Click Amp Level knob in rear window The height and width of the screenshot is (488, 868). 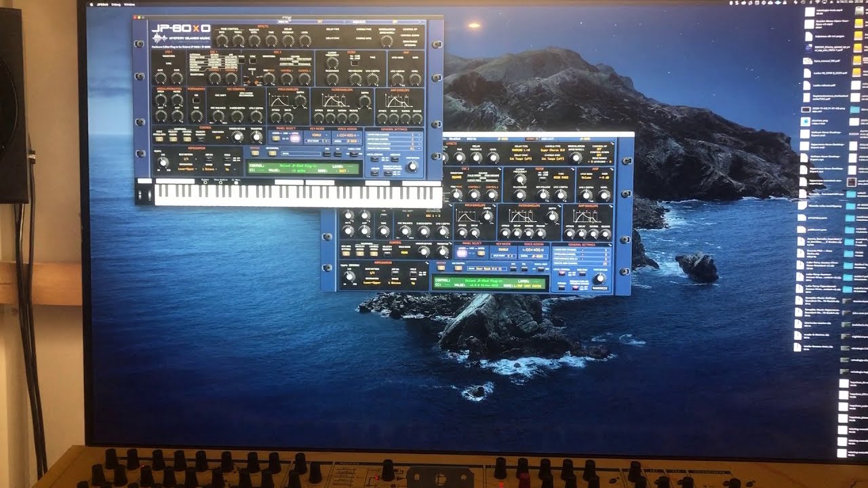click(604, 196)
